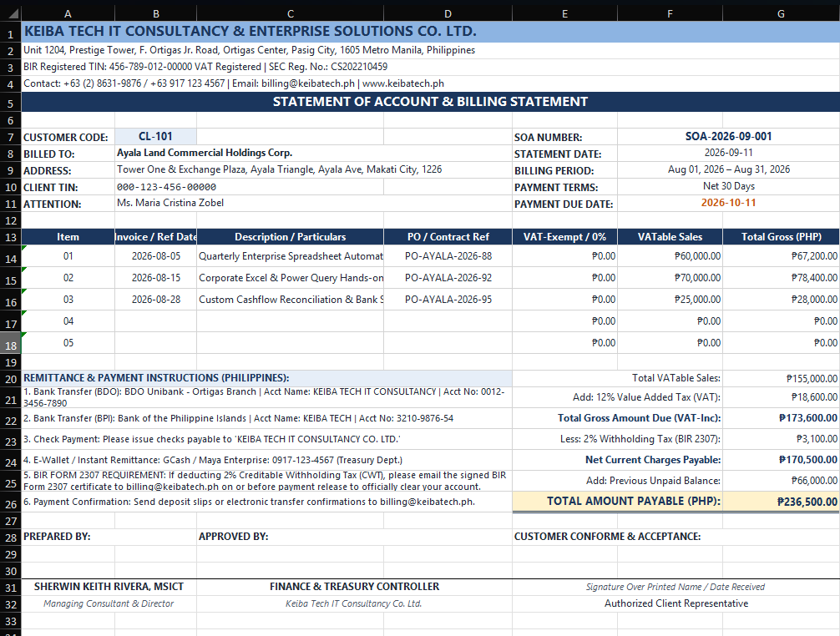Viewport: 840px width, 636px height.
Task: Click Custom Cashflow Reconciliation description cell
Action: 290,300
